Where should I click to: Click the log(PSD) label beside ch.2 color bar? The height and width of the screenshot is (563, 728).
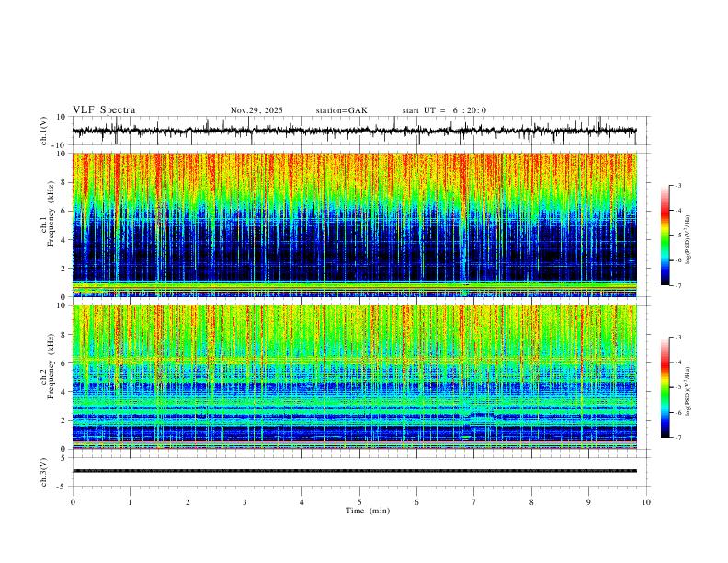(688, 391)
